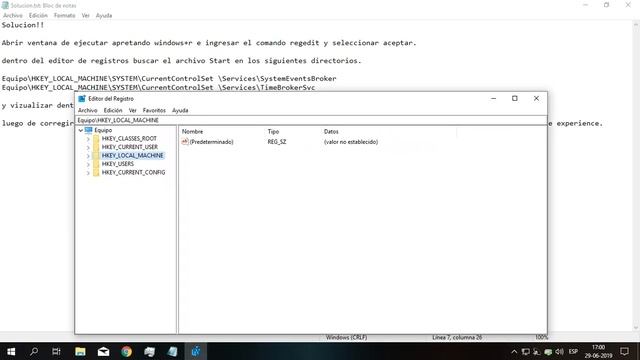The width and height of the screenshot is (640, 360).
Task: Close the Registry Editor window
Action: pos(536,98)
